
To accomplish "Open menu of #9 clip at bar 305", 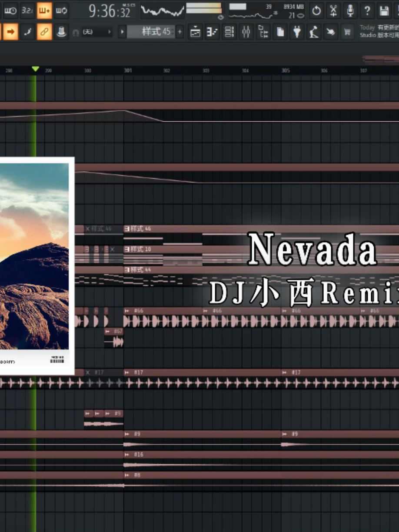I will pyautogui.click(x=284, y=434).
